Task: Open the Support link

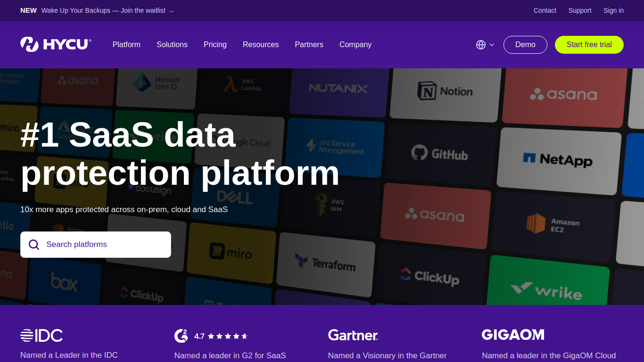Action: [580, 10]
